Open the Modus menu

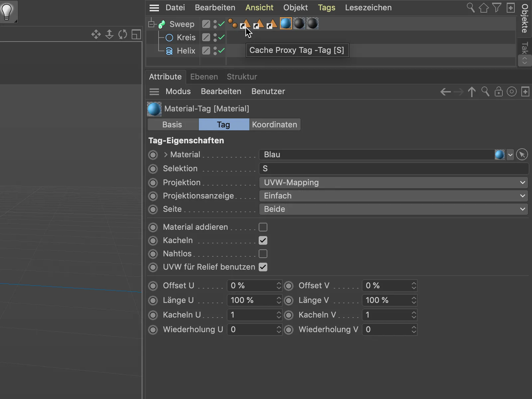click(178, 91)
